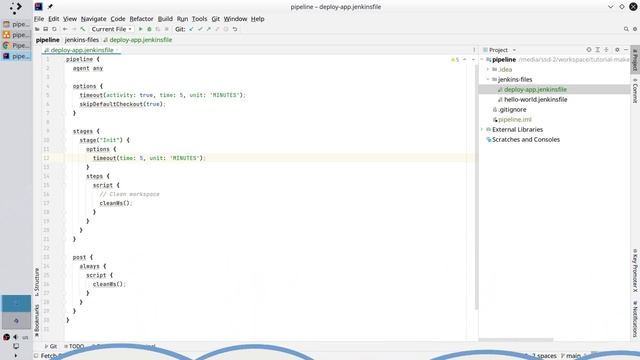Open the Refactor menu

click(x=141, y=19)
